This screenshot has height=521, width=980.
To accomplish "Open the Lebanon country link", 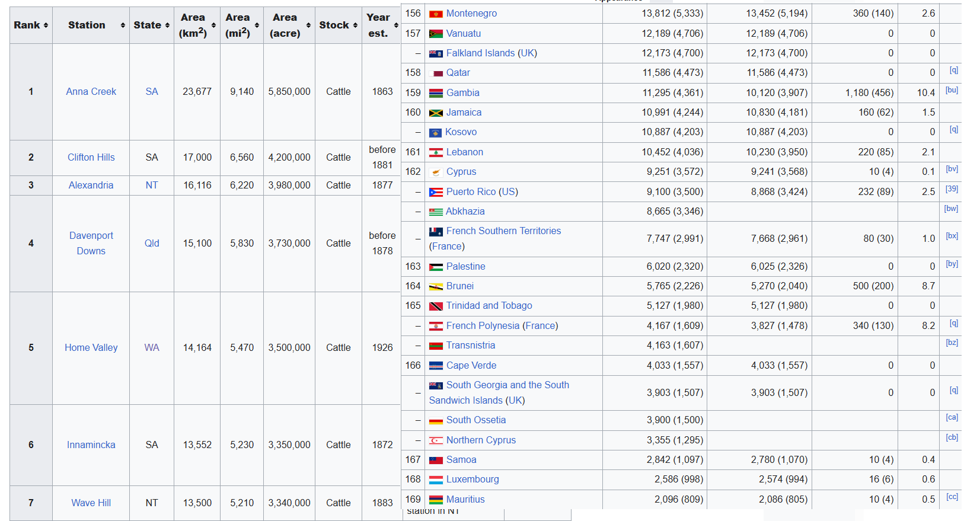I will pos(464,152).
